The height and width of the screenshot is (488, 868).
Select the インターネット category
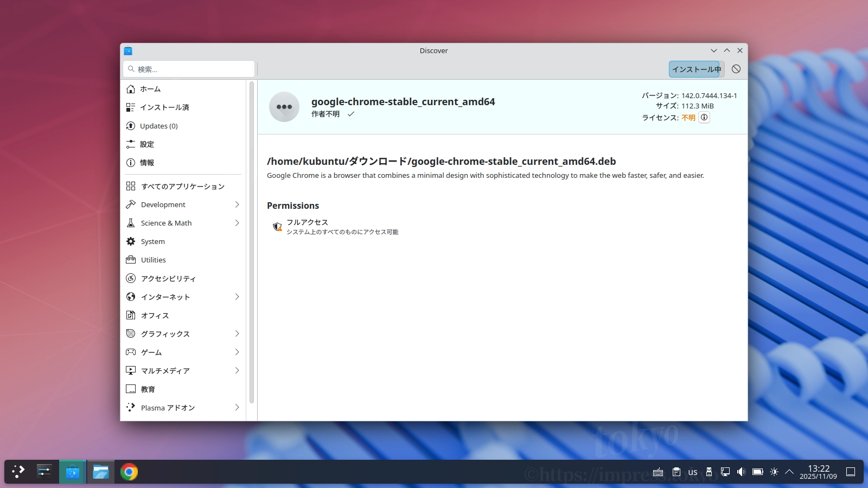coord(183,297)
